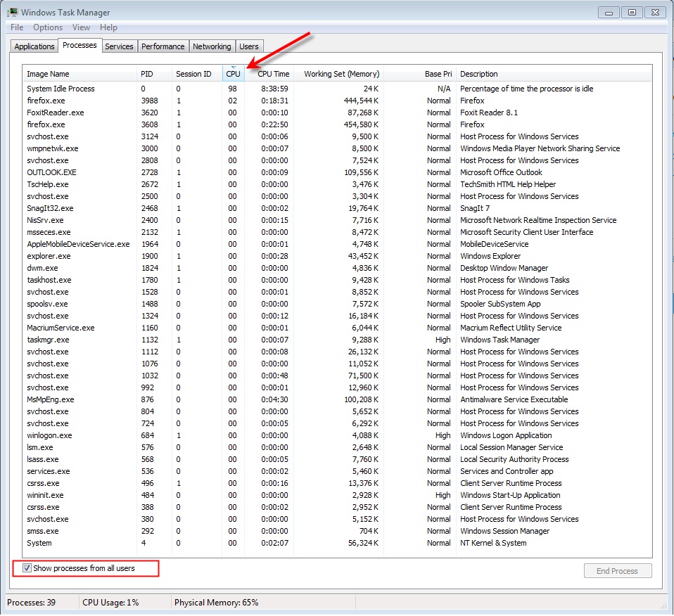The width and height of the screenshot is (674, 616).
Task: Select the smss.exe process
Action: (338, 532)
